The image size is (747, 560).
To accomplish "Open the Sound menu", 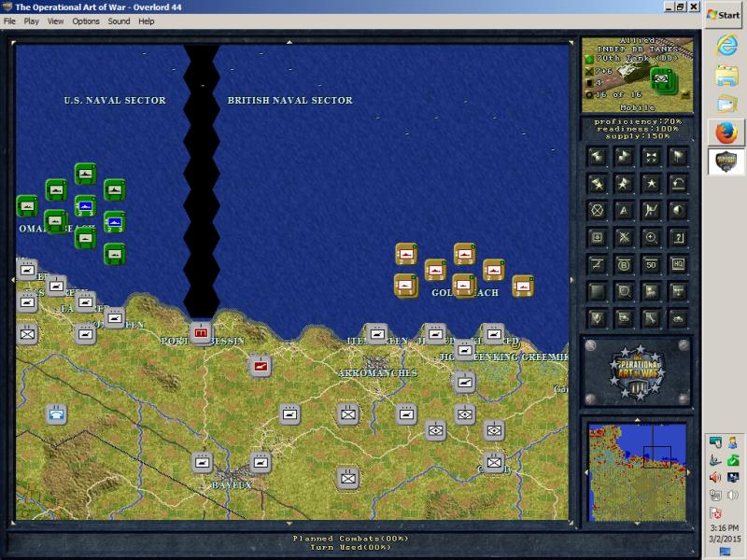I will pos(119,21).
